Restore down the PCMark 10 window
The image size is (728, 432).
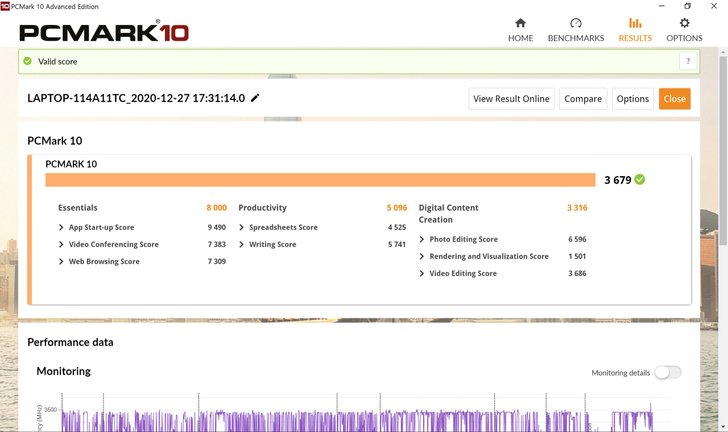click(688, 6)
